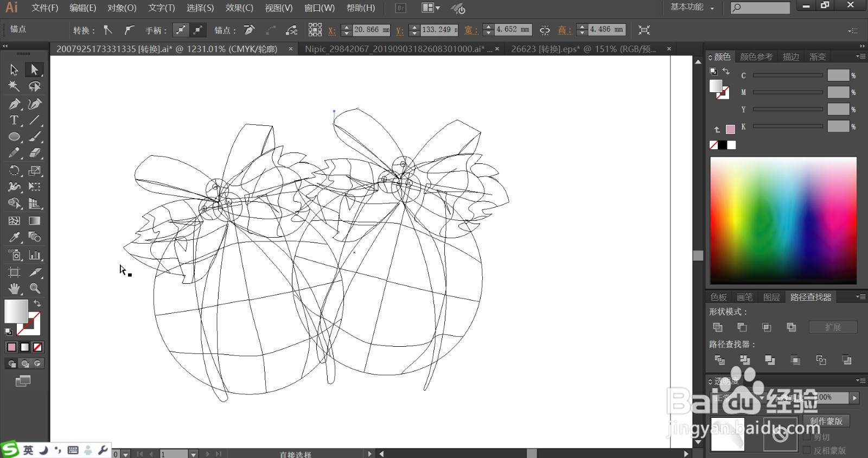Screen dimensions: 868x458
Task: Click the orange X coordinate label
Action: pyautogui.click(x=331, y=30)
